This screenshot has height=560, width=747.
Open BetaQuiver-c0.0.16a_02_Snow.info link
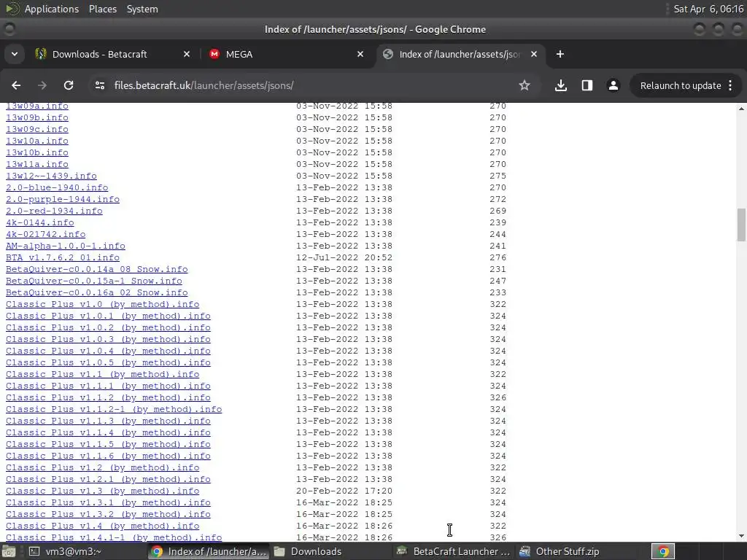pos(97,292)
